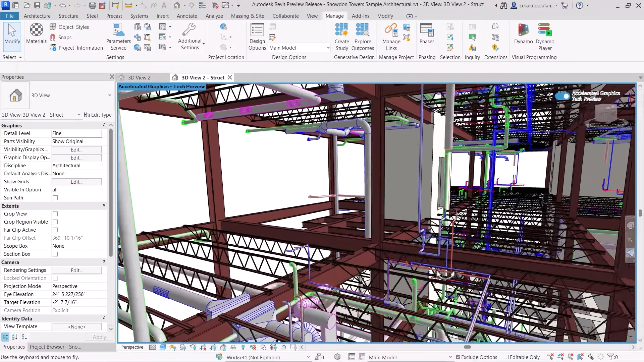Open Parameters Service tool

click(118, 37)
